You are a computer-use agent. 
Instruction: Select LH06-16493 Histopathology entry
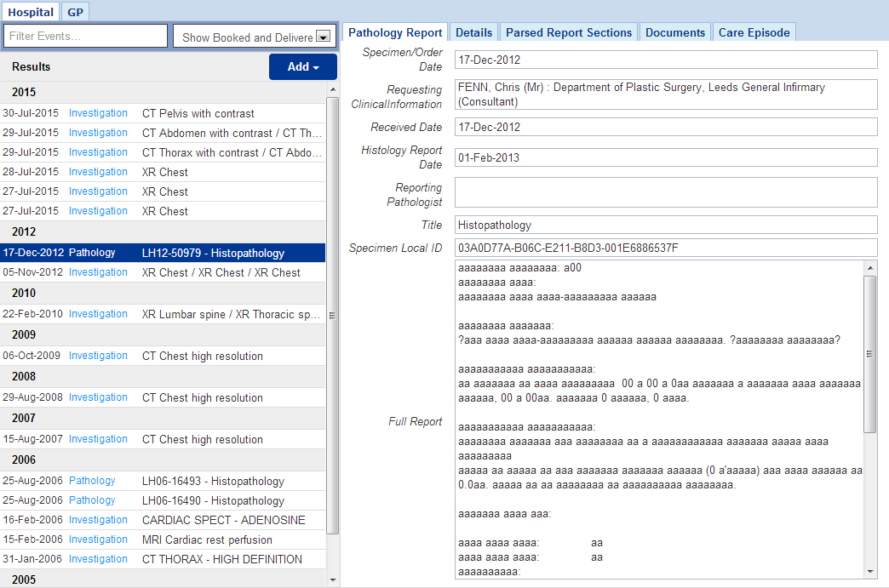(213, 482)
